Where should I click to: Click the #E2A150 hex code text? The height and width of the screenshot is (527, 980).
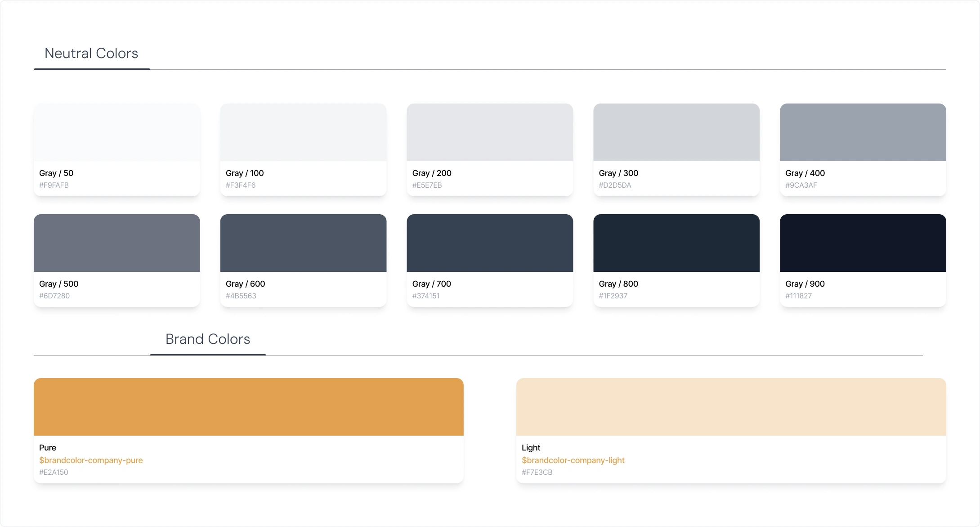(x=54, y=473)
